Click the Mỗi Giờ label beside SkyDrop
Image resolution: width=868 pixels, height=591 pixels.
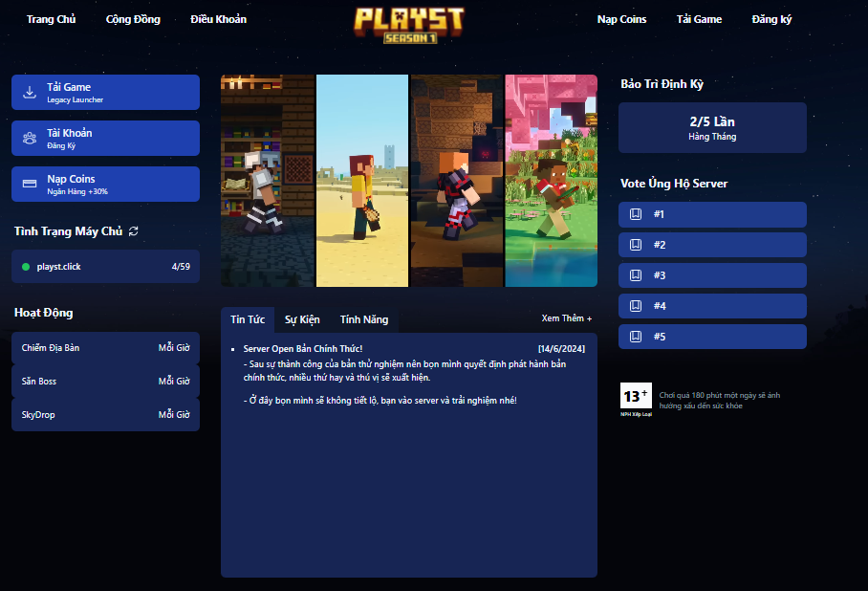click(174, 414)
